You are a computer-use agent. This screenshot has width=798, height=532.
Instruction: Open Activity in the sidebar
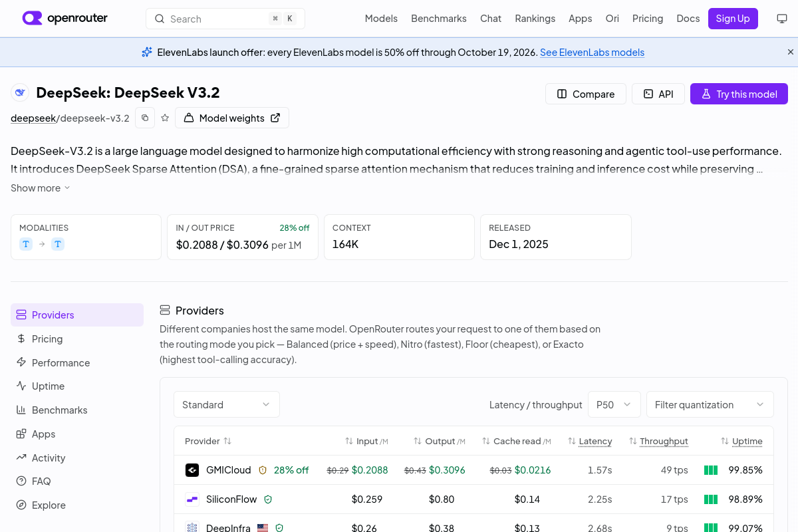pos(77,458)
